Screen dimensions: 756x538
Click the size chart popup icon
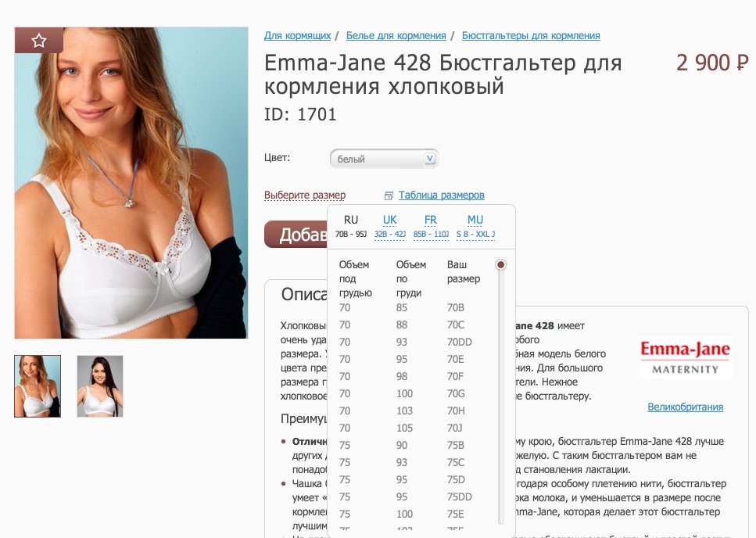[388, 195]
